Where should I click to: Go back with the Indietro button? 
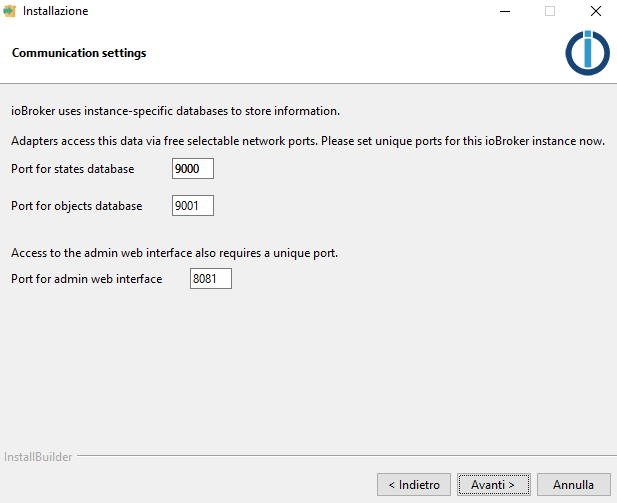414,485
